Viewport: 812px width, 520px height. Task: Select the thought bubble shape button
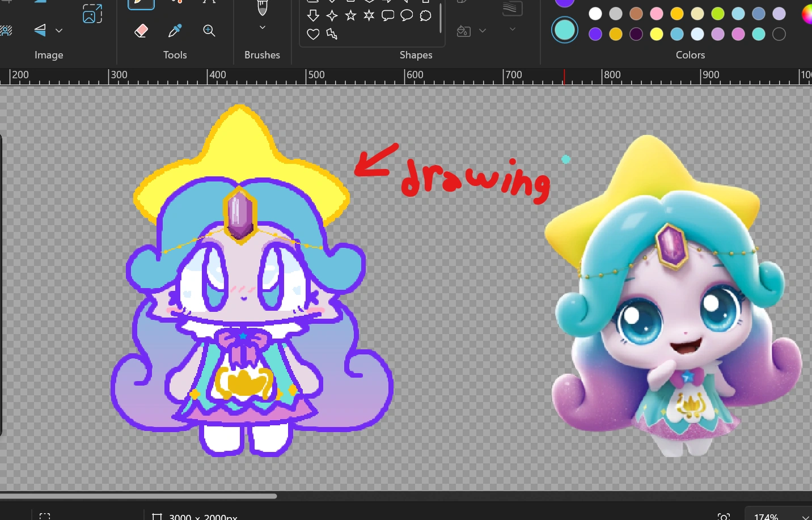[425, 15]
